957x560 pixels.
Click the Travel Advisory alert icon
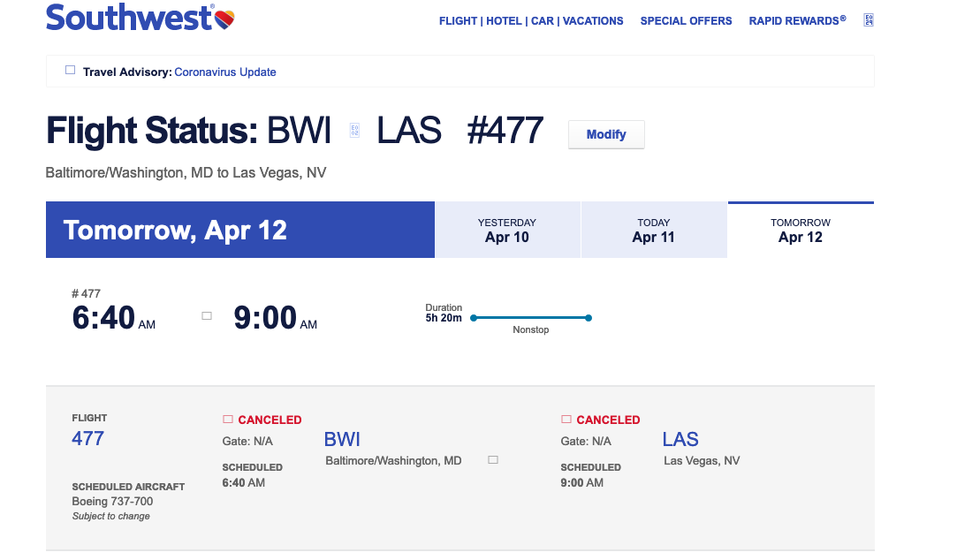71,71
